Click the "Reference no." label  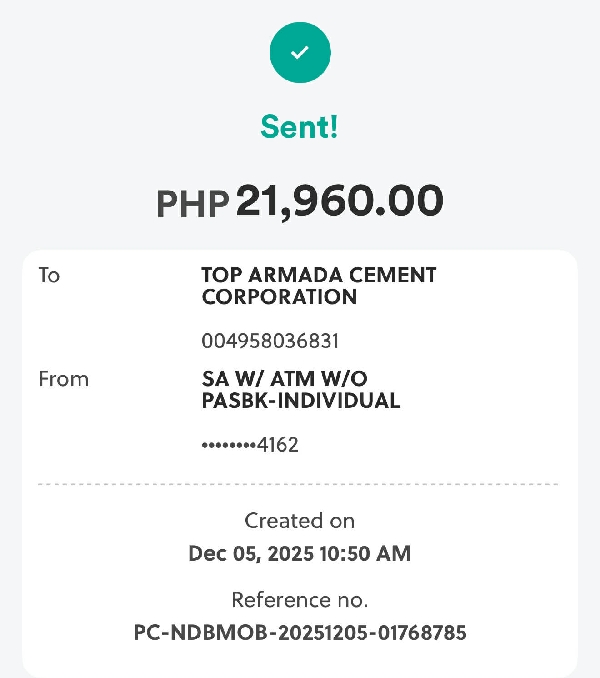[x=299, y=600]
